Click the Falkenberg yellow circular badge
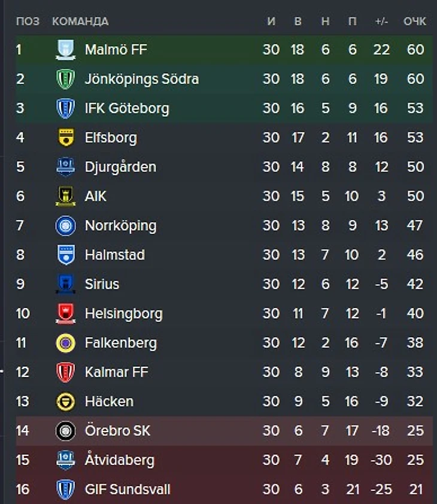Image resolution: width=437 pixels, height=504 pixels. 65,343
